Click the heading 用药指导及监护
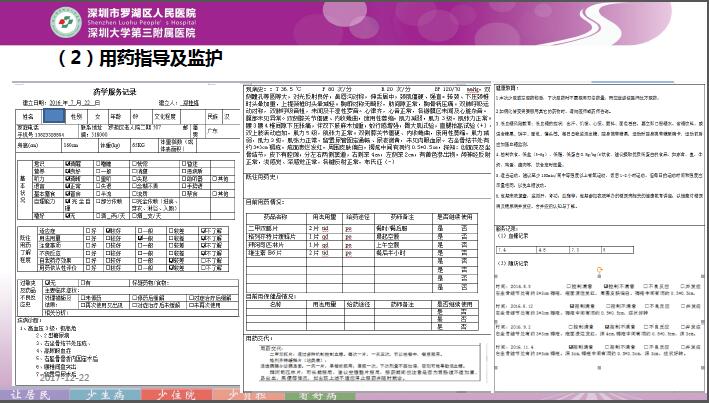 click(x=161, y=58)
